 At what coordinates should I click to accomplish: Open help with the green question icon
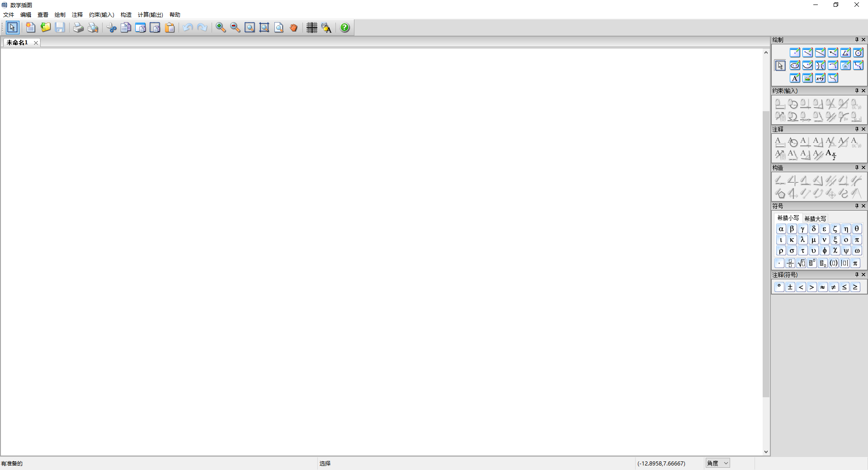click(345, 28)
